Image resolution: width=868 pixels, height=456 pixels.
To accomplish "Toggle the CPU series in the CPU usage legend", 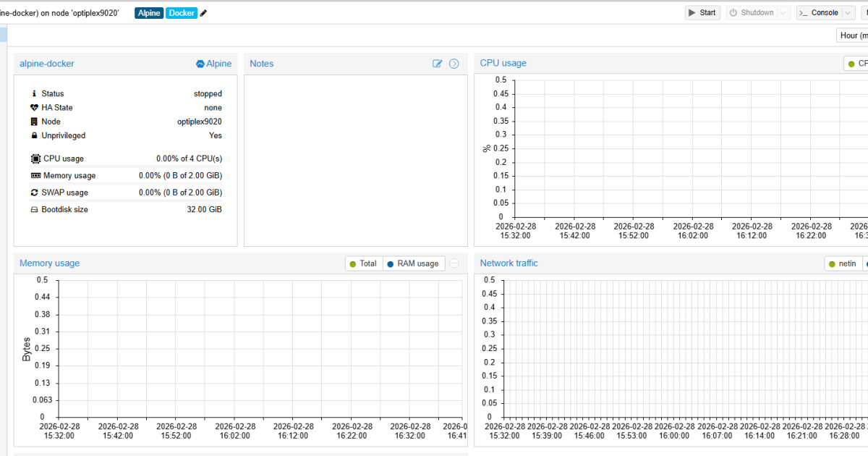I will pyautogui.click(x=856, y=64).
